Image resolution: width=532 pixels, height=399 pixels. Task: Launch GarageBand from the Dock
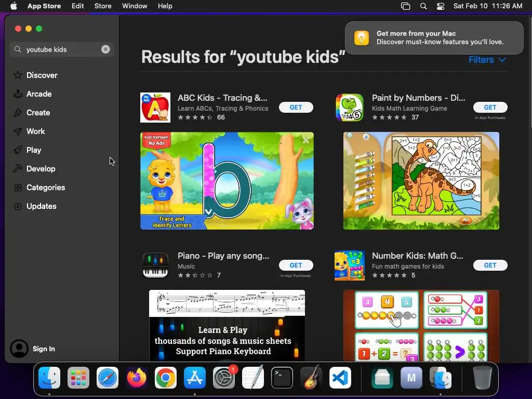coord(311,378)
